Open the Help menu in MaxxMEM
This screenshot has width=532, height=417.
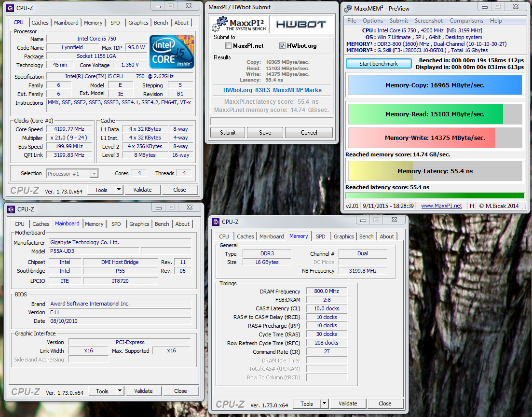coord(496,21)
